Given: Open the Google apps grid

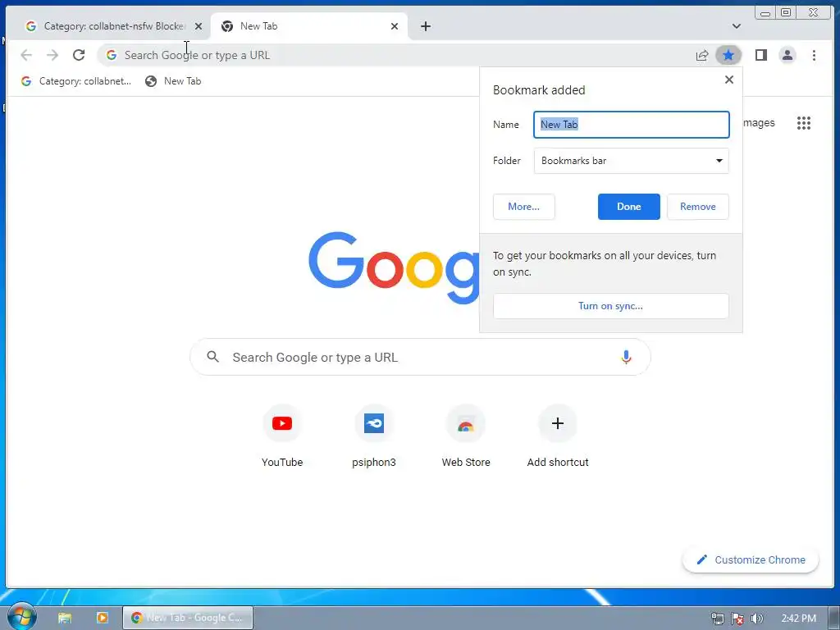Looking at the screenshot, I should [803, 123].
